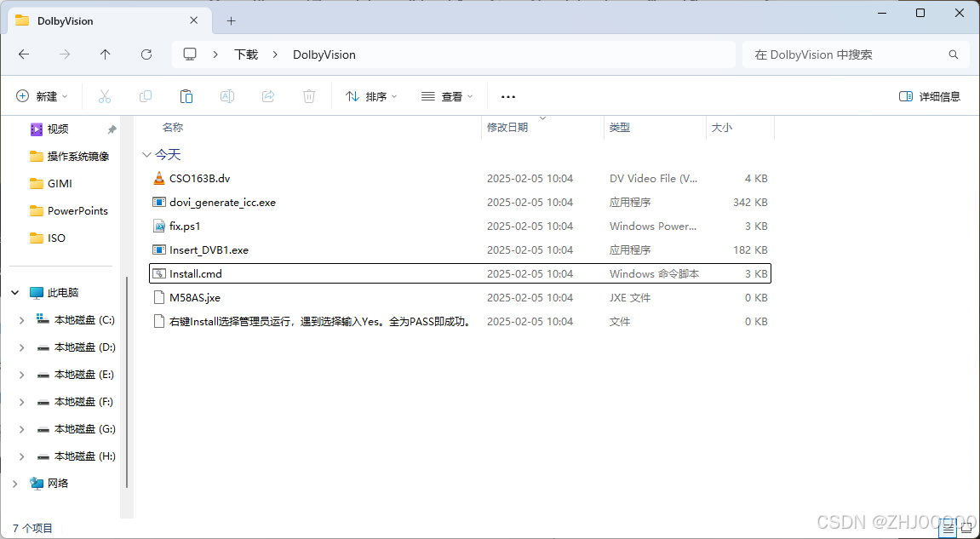Viewport: 980px width, 539px height.
Task: Click the search magnifier icon
Action: point(953,54)
